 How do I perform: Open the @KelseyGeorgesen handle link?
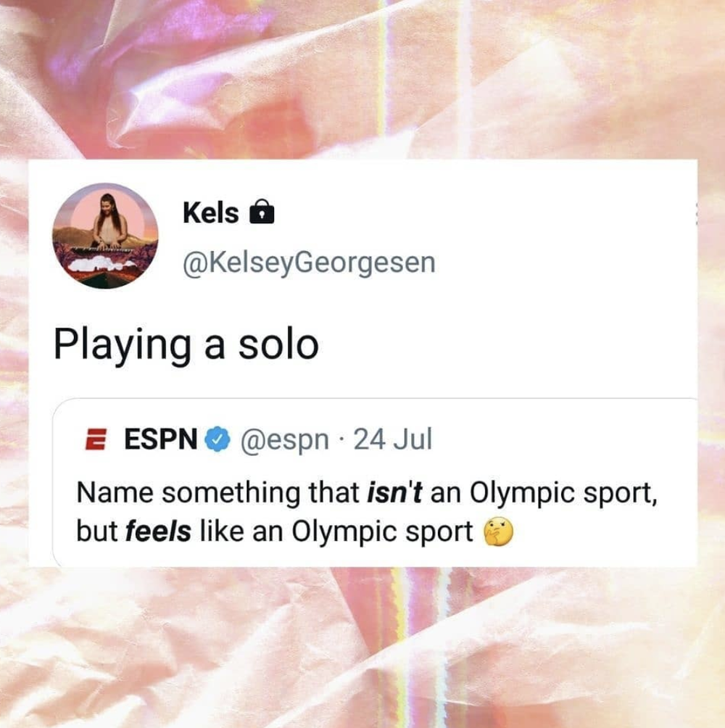(x=309, y=262)
